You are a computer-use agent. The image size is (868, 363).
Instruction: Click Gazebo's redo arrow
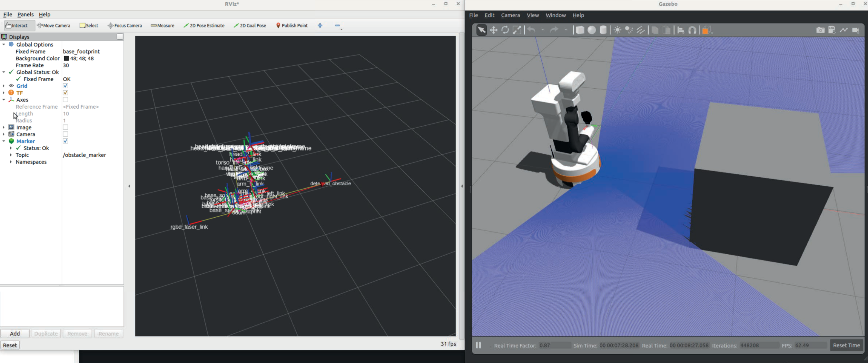554,30
